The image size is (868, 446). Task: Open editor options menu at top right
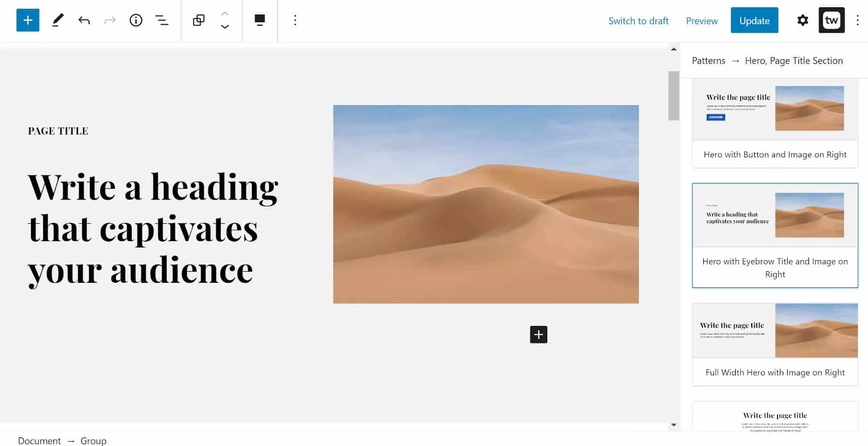click(857, 20)
